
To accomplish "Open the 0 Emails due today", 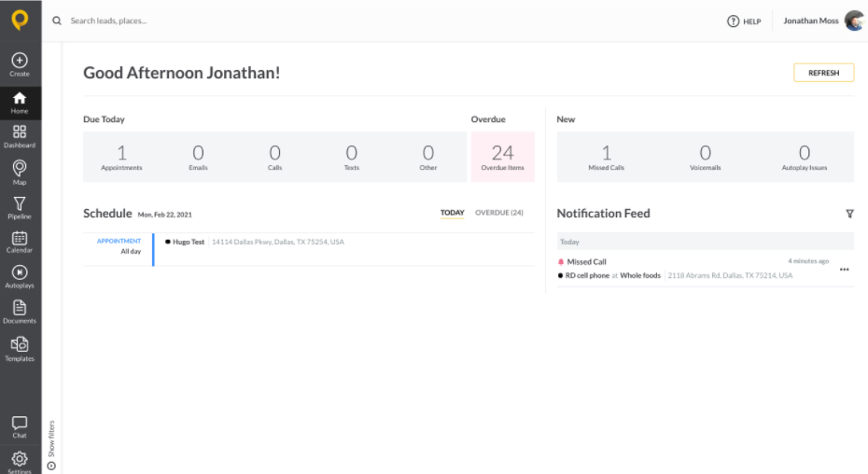I will (x=198, y=157).
